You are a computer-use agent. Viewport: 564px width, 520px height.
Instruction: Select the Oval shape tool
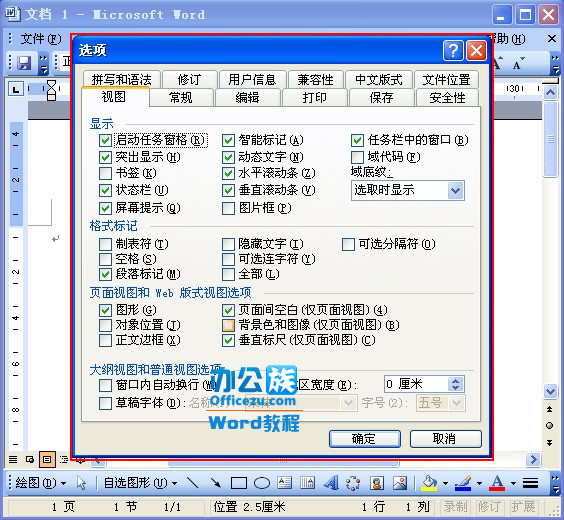262,483
